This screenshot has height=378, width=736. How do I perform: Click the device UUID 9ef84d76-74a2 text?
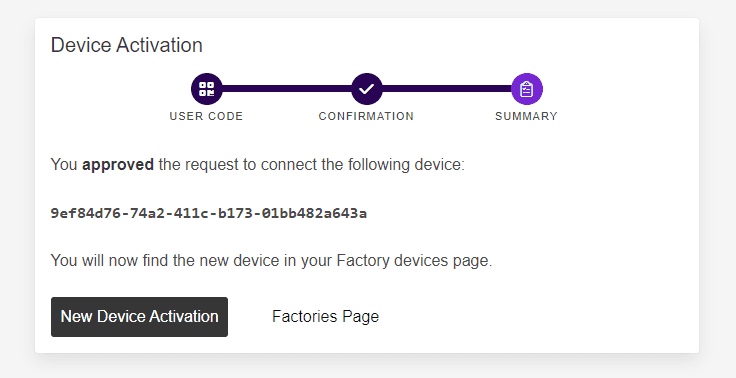[209, 213]
